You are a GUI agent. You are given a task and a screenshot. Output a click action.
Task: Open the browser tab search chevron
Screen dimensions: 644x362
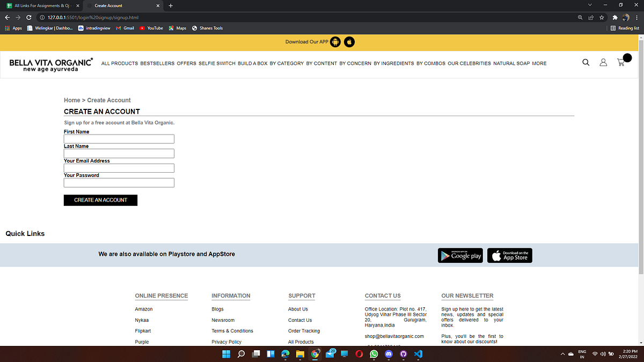(590, 4)
